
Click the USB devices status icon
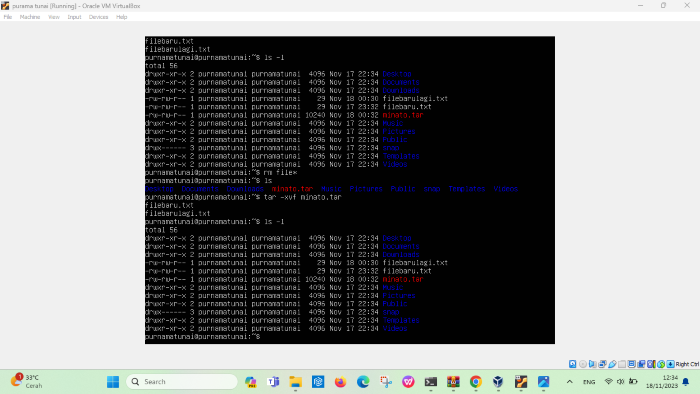(x=612, y=364)
